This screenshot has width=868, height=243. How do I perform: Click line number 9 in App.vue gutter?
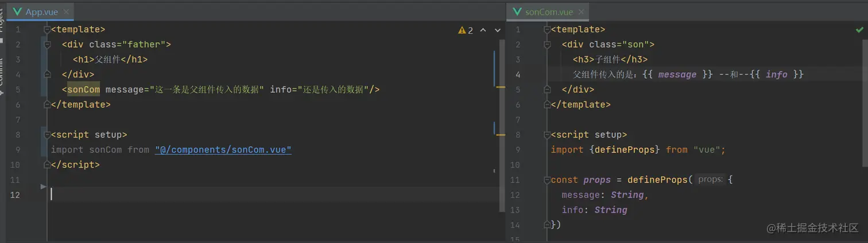[x=17, y=150]
